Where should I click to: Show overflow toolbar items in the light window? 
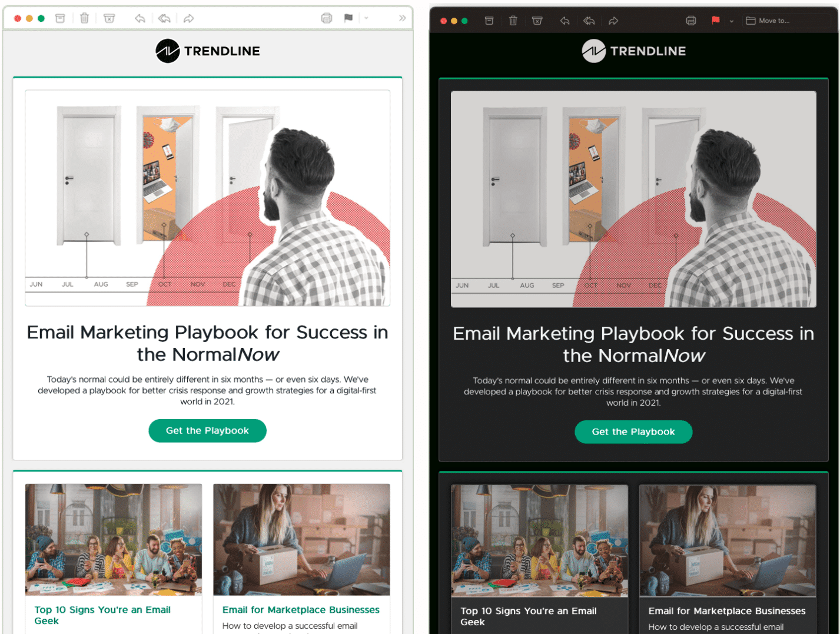pos(403,18)
